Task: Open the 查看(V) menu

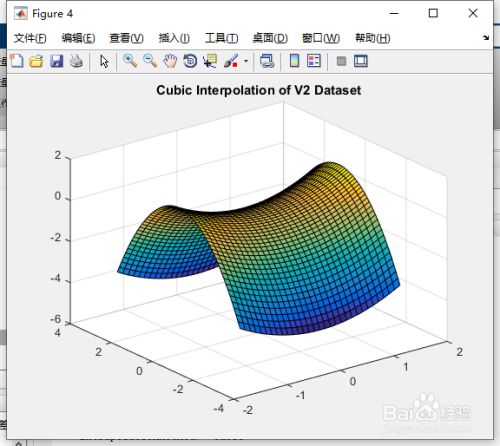Action: tap(126, 38)
